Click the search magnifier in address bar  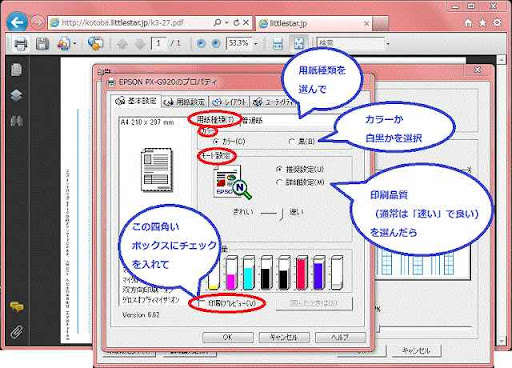[217, 23]
